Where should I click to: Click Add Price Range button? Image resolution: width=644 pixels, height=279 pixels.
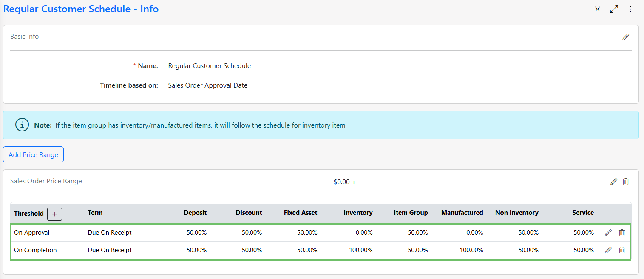point(33,154)
